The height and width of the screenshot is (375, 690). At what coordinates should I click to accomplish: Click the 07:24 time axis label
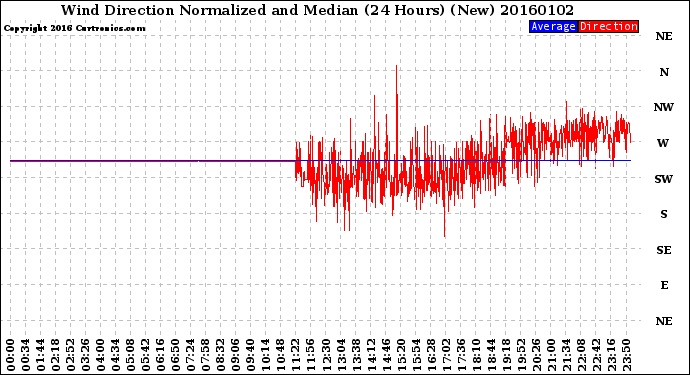(191, 355)
